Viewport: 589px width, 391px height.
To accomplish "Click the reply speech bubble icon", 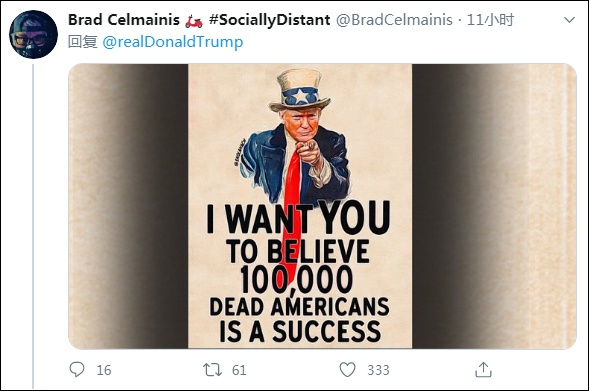I will [77, 370].
